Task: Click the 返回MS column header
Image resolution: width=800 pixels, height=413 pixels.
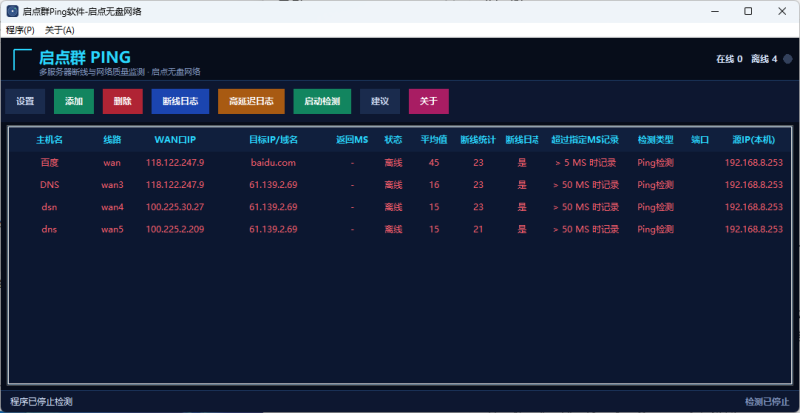Action: click(x=352, y=140)
